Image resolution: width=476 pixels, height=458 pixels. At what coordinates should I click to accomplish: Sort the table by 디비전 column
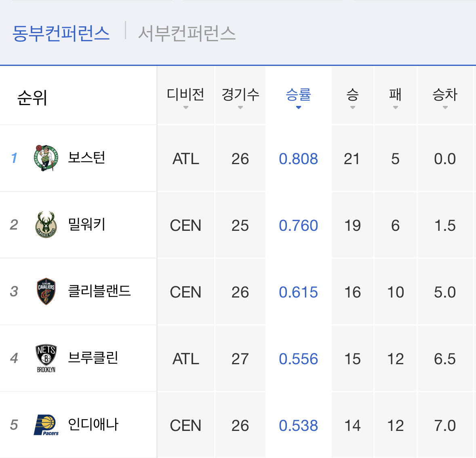185,97
